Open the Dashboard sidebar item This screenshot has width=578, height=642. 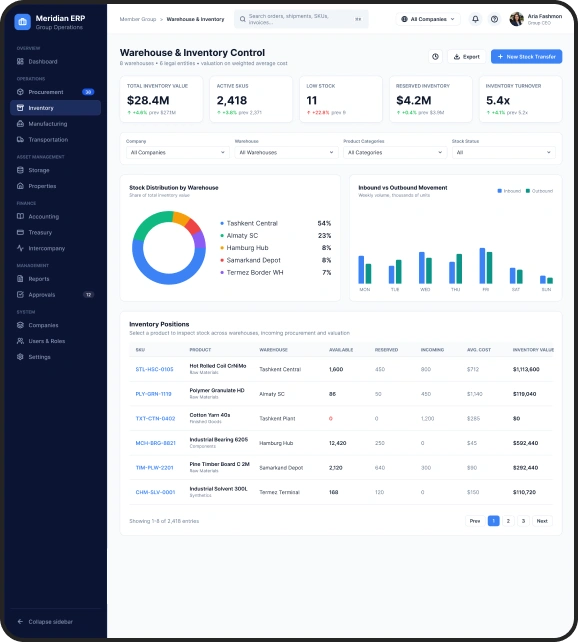point(55,61)
